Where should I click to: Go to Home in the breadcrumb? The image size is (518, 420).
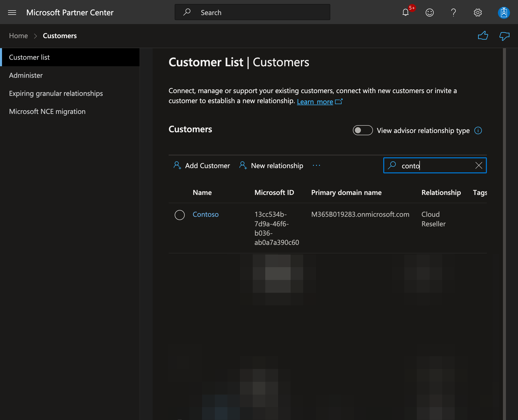pos(18,36)
